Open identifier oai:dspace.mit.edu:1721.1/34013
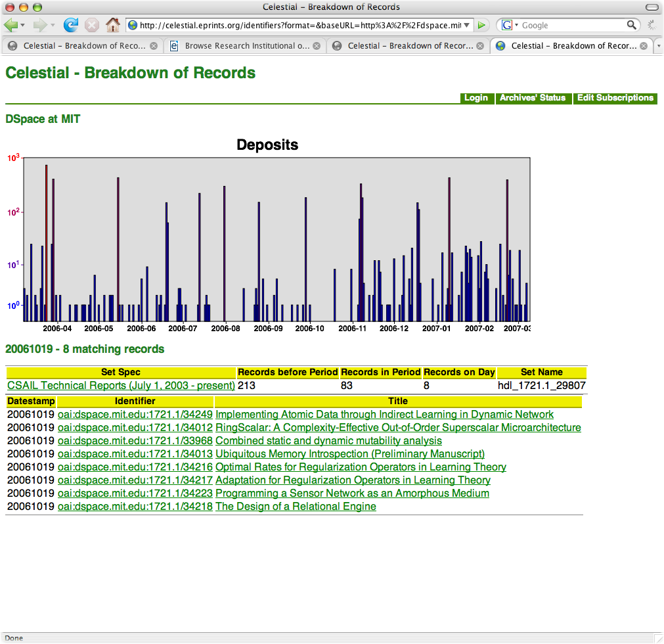Image resolution: width=664 pixels, height=644 pixels. pos(135,454)
